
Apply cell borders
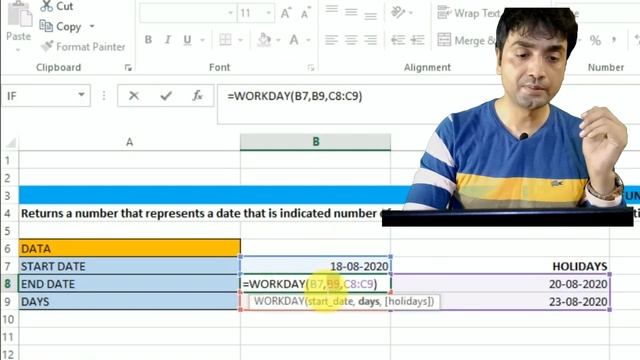225,40
